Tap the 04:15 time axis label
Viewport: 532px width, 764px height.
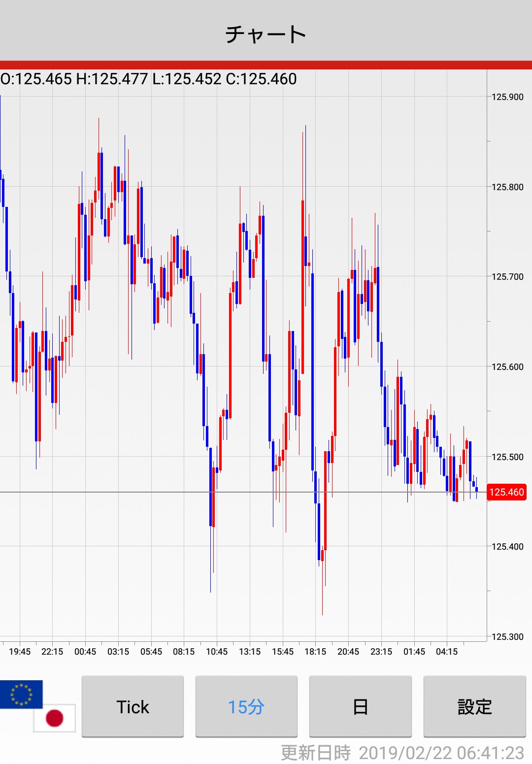(x=447, y=652)
